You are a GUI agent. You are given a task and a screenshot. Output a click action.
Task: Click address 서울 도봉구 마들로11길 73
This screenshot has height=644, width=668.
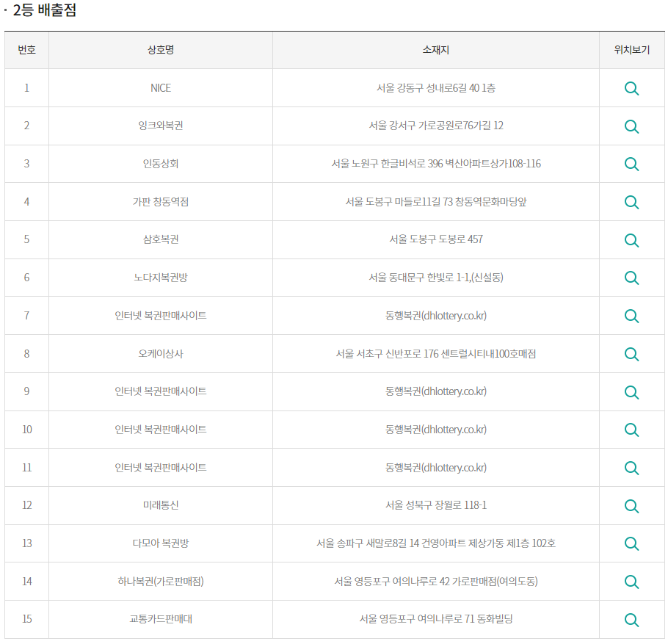coord(399,201)
